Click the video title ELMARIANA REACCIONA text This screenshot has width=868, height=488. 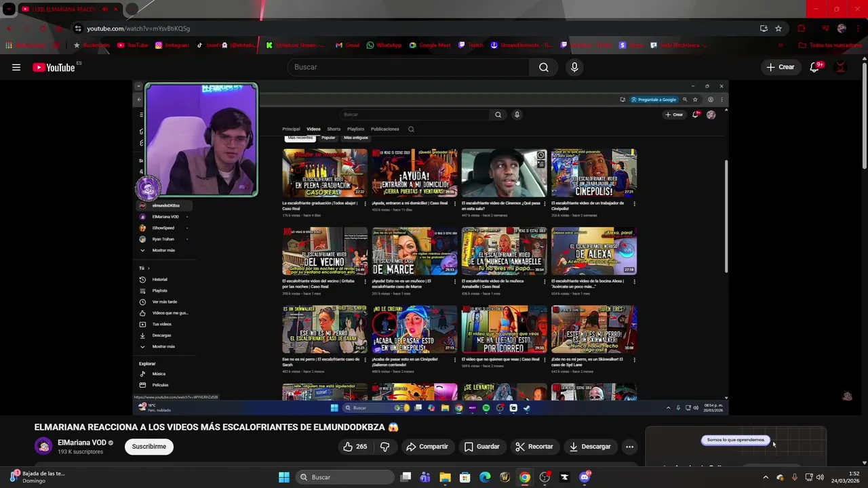[x=216, y=428]
